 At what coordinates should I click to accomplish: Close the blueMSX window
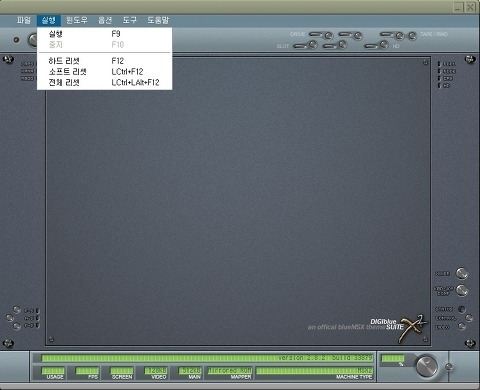(x=470, y=7)
